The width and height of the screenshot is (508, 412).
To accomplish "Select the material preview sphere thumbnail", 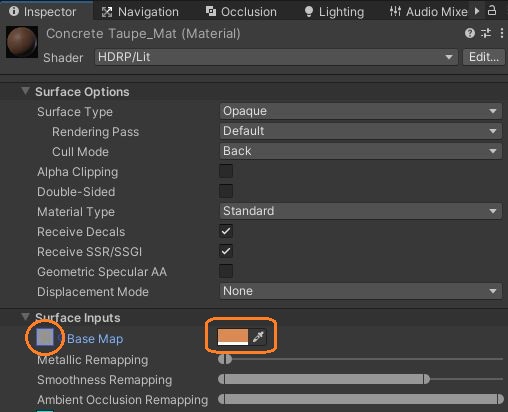I will (22, 42).
